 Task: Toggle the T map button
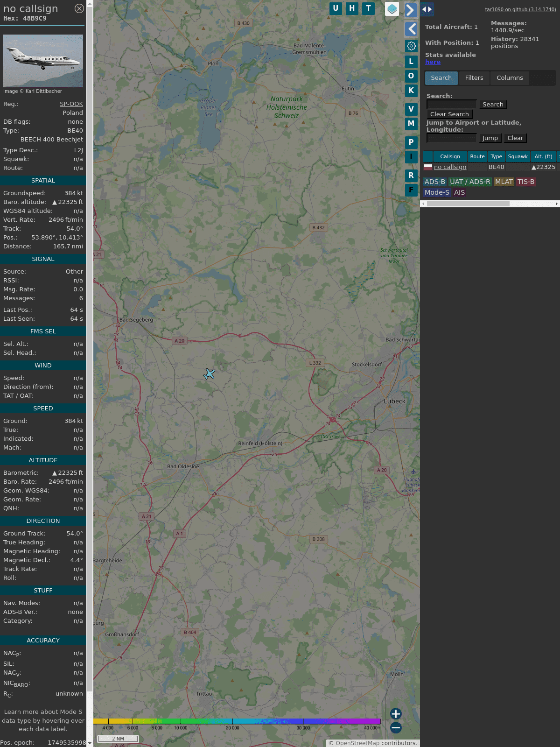pos(369,8)
